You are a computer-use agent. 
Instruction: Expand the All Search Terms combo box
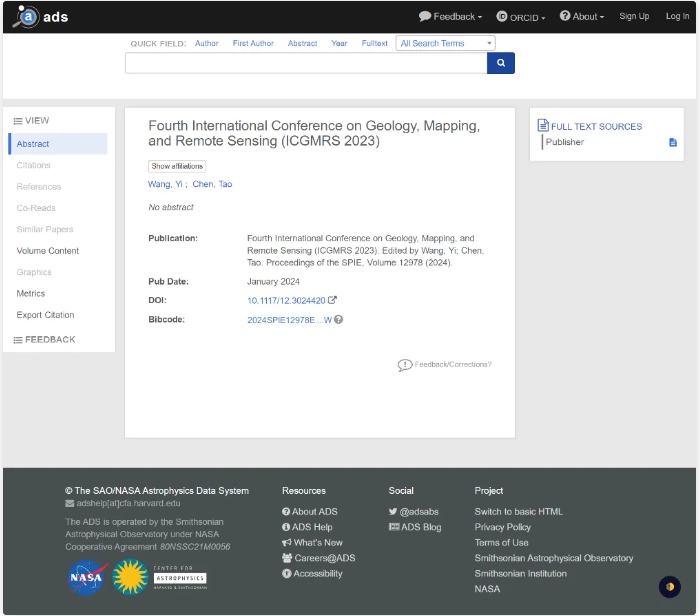coord(445,43)
